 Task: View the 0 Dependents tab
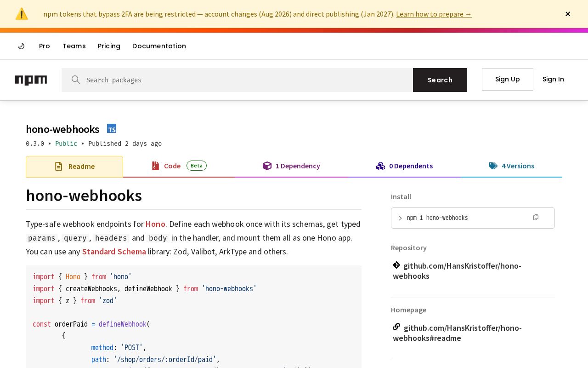404,166
